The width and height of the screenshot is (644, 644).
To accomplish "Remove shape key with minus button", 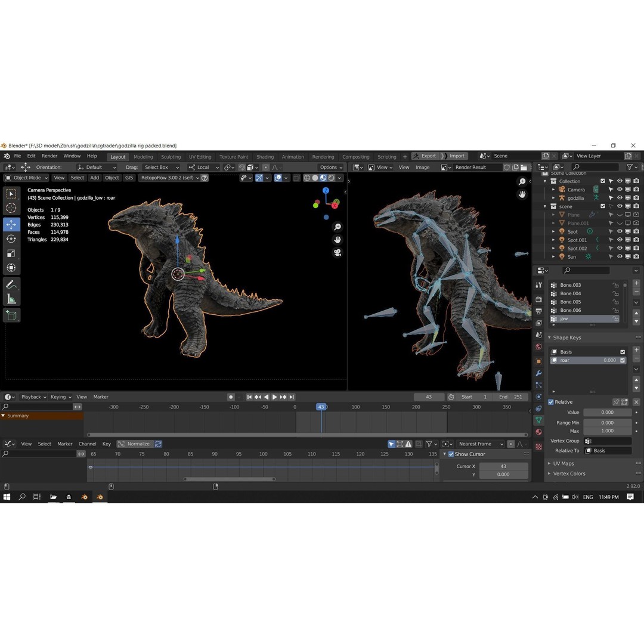I will pyautogui.click(x=636, y=358).
